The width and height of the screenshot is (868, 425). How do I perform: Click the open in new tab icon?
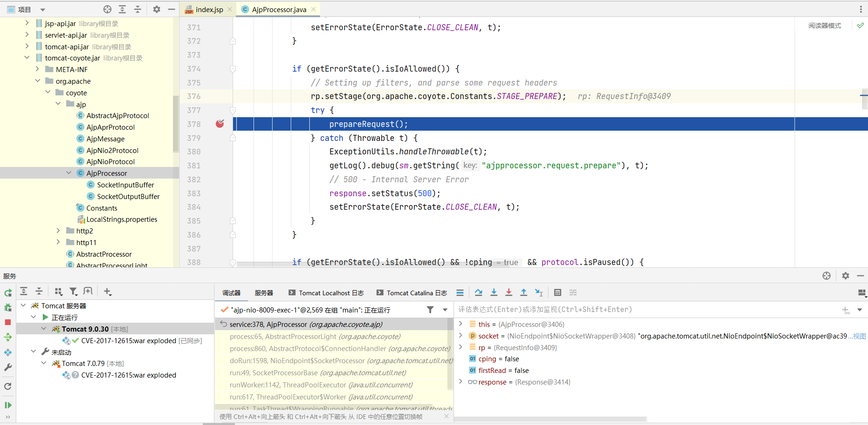point(88,292)
